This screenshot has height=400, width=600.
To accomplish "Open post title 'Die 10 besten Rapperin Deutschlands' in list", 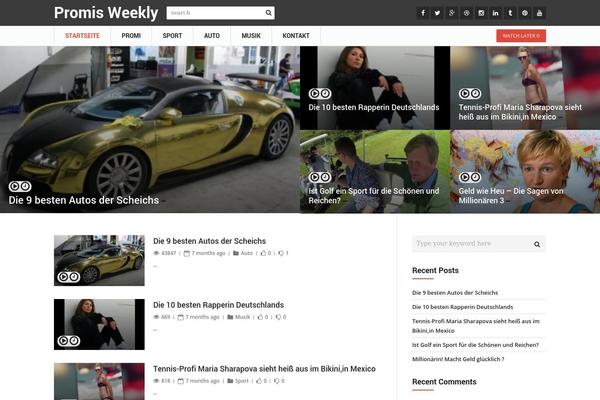I will [218, 305].
